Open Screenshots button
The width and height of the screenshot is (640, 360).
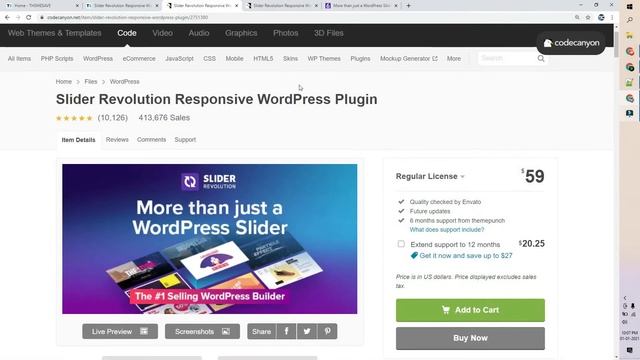(x=202, y=331)
